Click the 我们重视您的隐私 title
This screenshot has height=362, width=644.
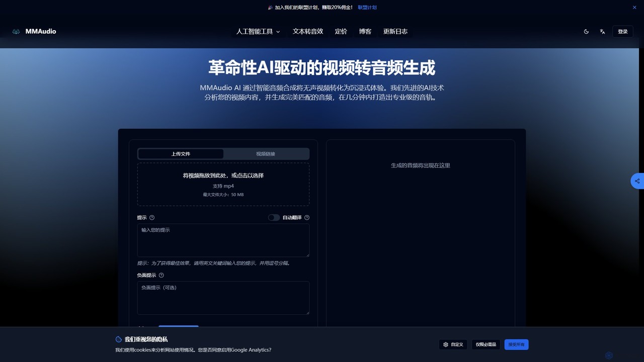tap(146, 339)
